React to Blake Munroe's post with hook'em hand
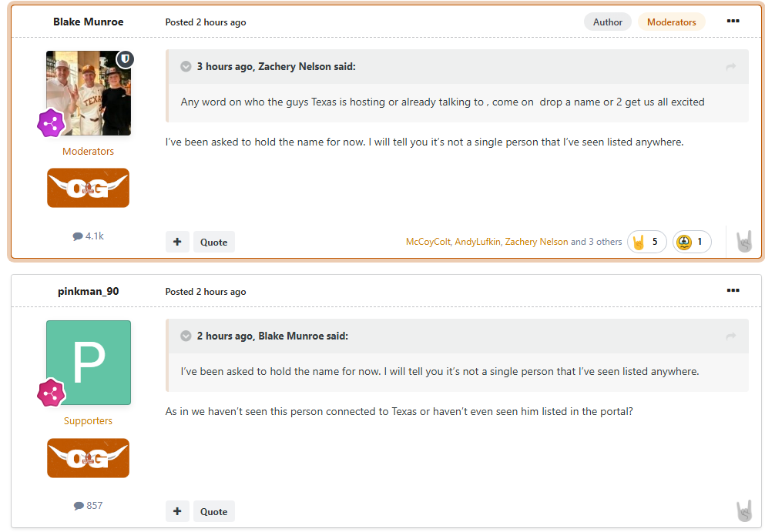Screen dimensions: 765x532 pos(744,241)
